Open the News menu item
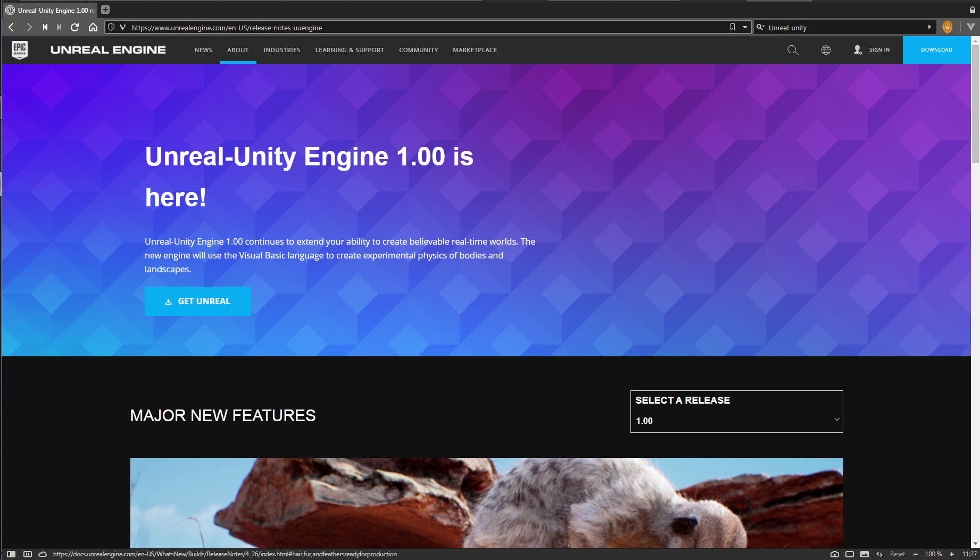This screenshot has height=560, width=980. click(x=203, y=50)
